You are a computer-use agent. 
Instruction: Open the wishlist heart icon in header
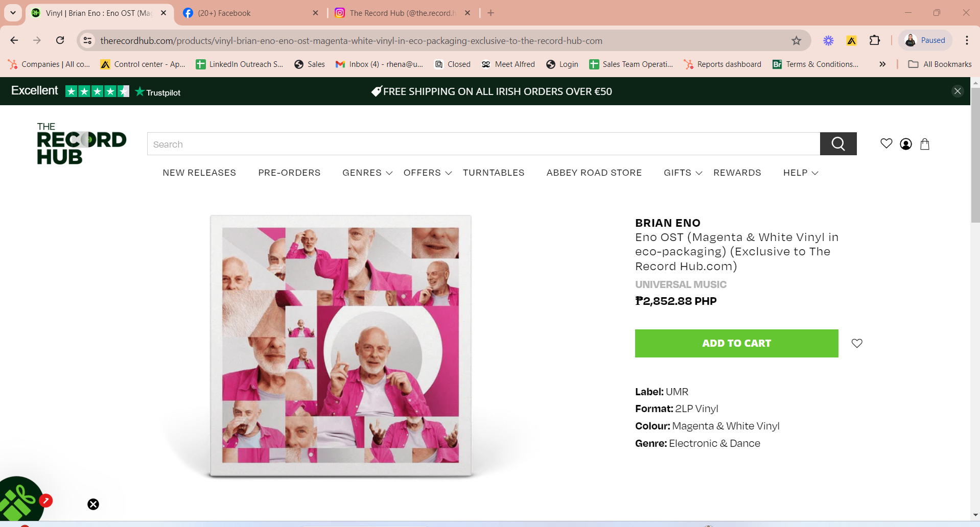click(886, 144)
